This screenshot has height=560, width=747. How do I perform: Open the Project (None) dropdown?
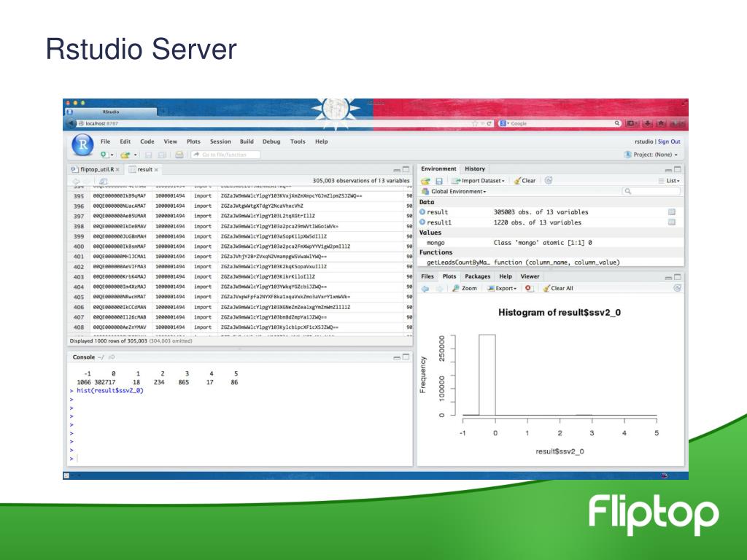651,155
